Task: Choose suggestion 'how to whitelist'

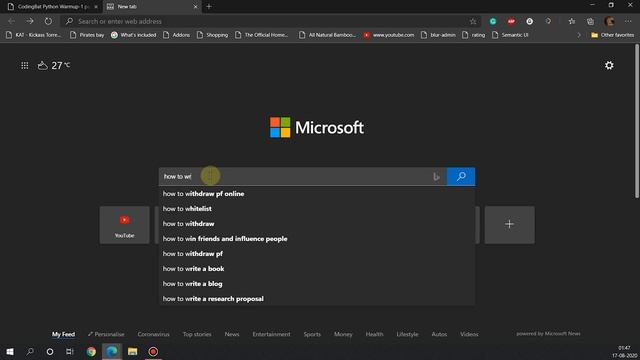Action: pyautogui.click(x=317, y=209)
